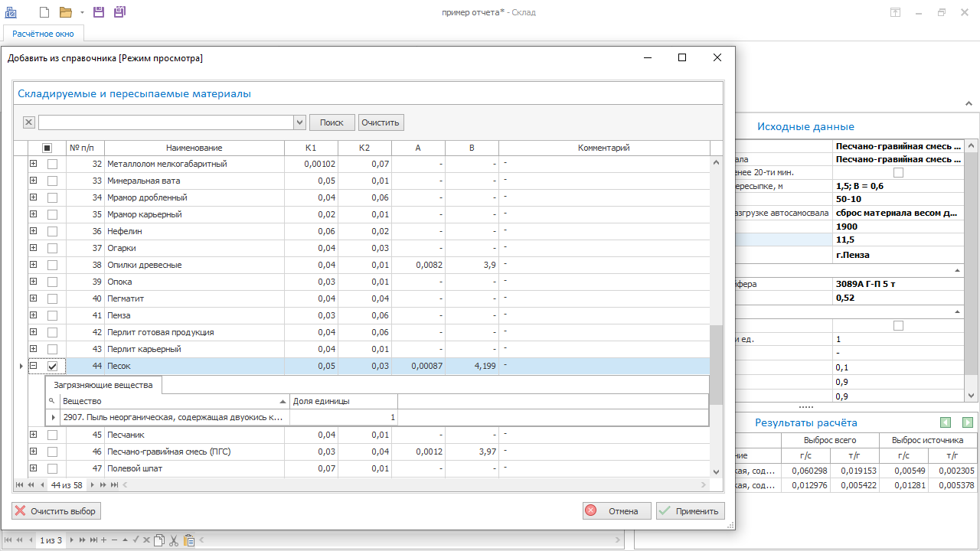This screenshot has height=551, width=980.
Task: Go to last record in the 1 из 3 navigator
Action: [x=93, y=540]
